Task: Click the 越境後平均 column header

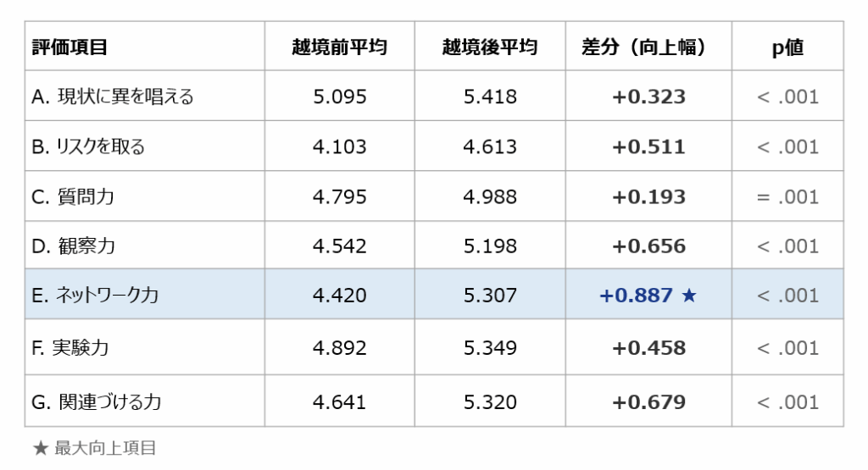Action: point(490,47)
